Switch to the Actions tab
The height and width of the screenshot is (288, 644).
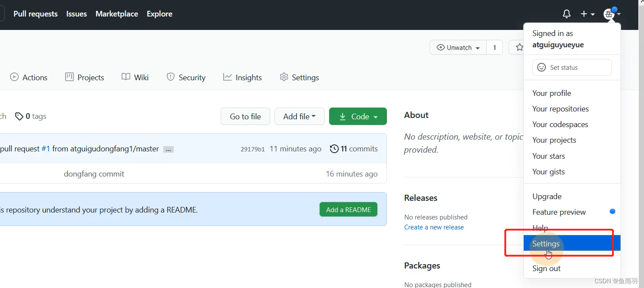coord(29,77)
